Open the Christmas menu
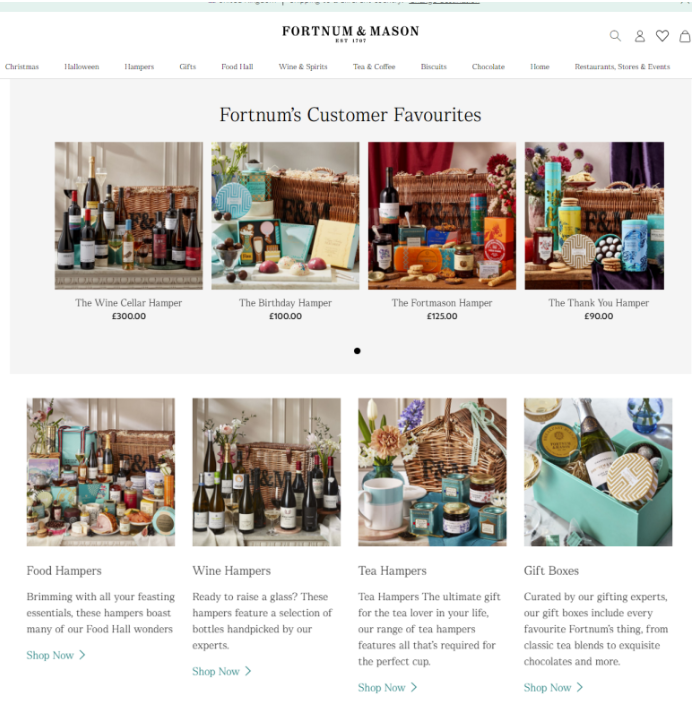The image size is (700, 704). point(22,66)
